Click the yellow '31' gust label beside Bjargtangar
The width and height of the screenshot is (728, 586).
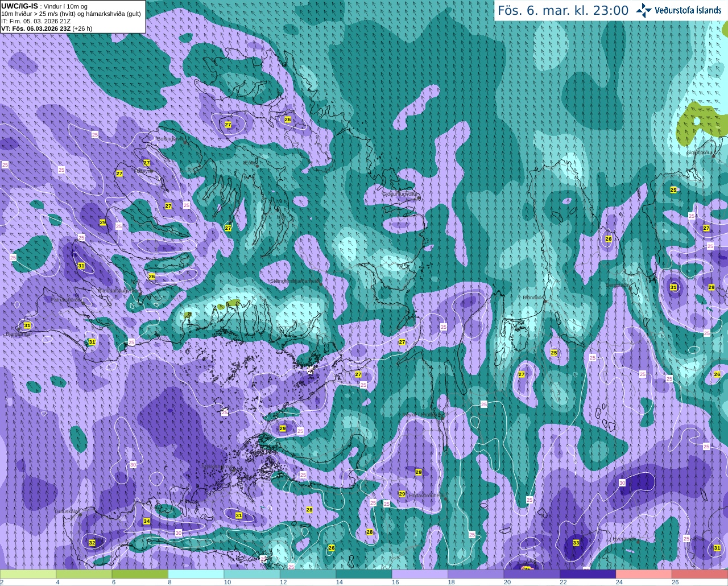point(27,325)
